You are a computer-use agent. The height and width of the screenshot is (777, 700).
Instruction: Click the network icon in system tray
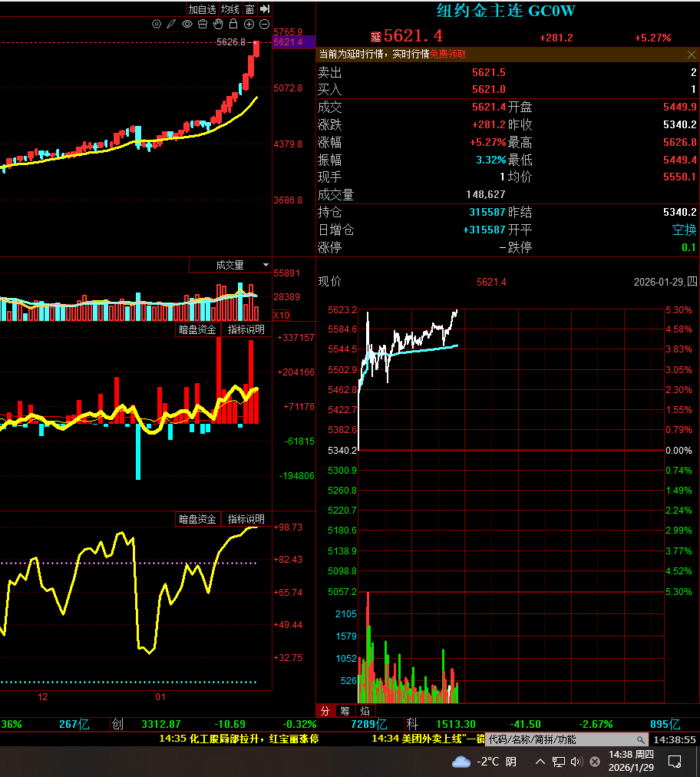[x=559, y=762]
